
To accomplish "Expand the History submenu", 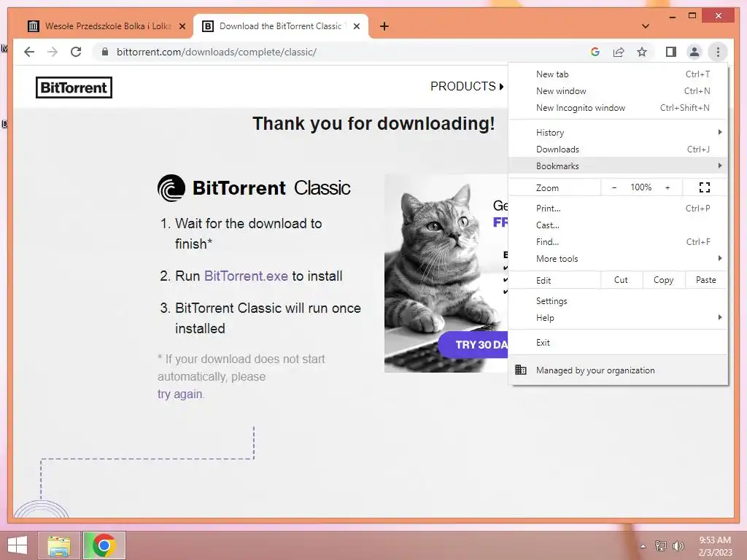I will (x=618, y=133).
